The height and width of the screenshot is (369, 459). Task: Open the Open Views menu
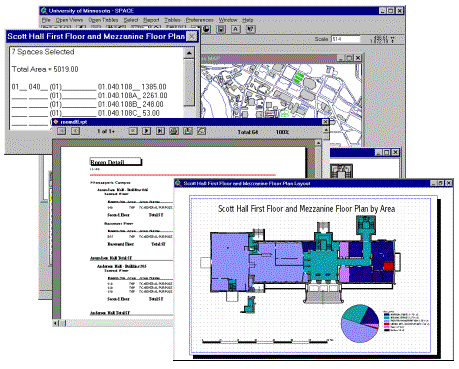pos(70,20)
